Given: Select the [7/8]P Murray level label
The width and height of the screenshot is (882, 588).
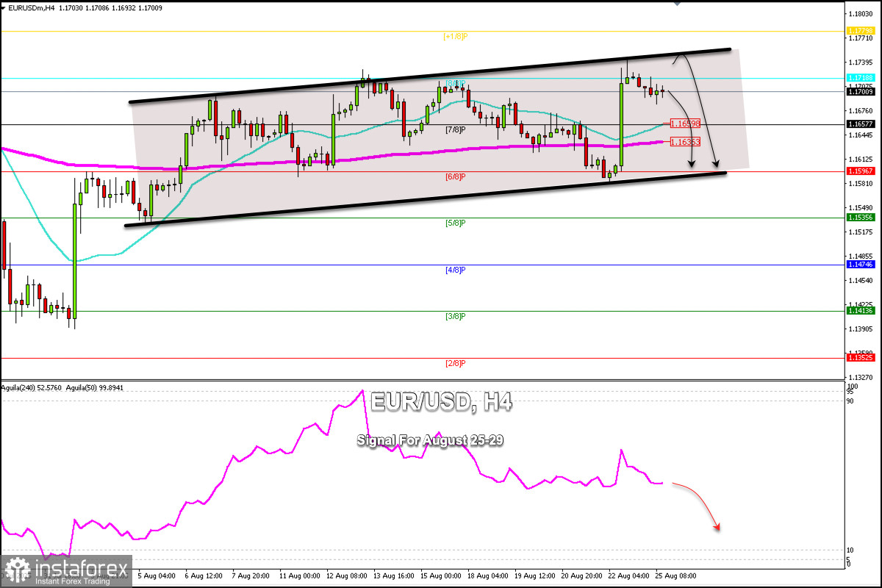Looking at the screenshot, I should pos(456,129).
